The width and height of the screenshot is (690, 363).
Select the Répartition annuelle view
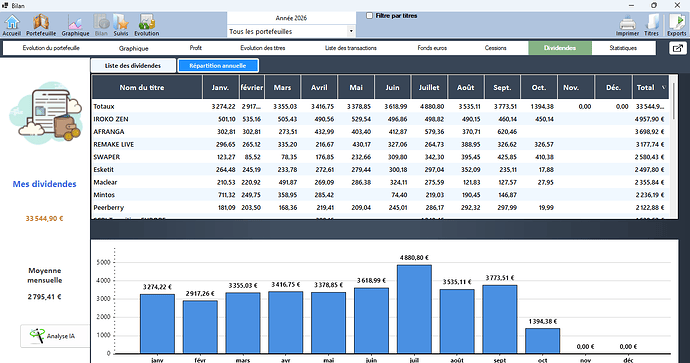pyautogui.click(x=218, y=66)
